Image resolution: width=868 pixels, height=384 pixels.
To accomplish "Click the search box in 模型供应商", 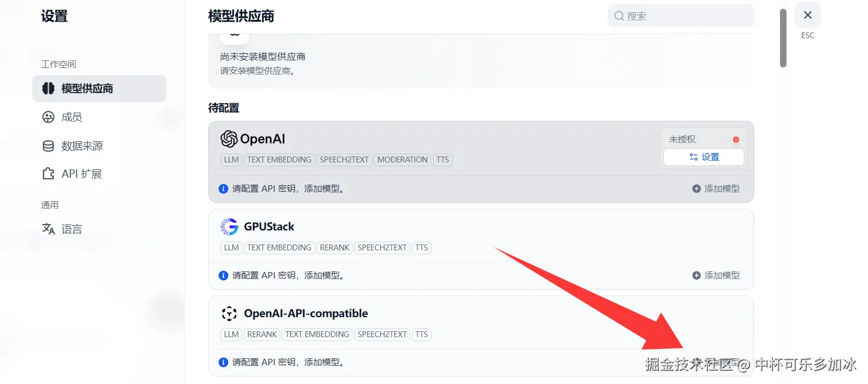I will 680,16.
